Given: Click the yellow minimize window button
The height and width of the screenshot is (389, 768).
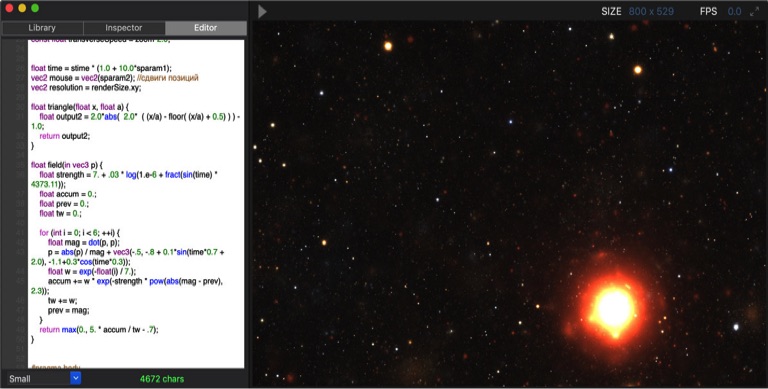Looking at the screenshot, I should [x=22, y=8].
